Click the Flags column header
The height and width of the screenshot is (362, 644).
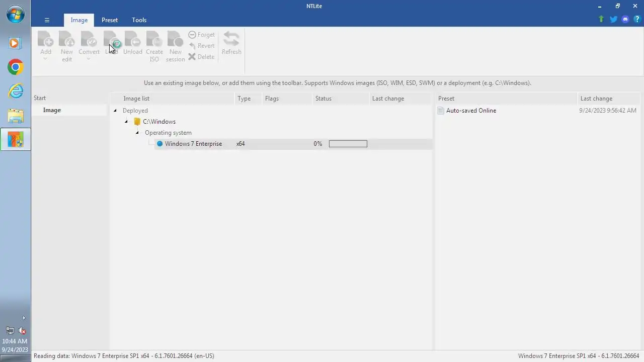(287, 99)
